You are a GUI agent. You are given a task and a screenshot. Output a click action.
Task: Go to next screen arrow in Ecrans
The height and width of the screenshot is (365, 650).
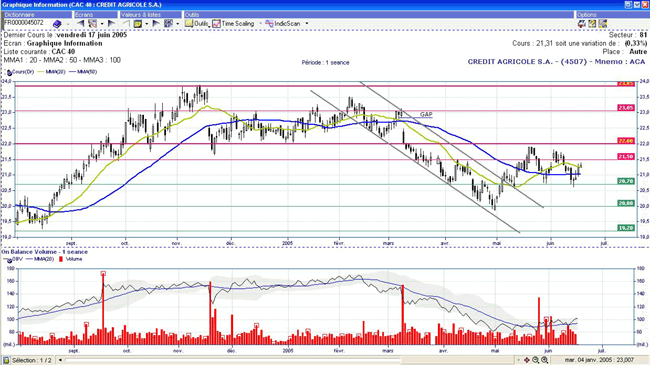[x=111, y=24]
